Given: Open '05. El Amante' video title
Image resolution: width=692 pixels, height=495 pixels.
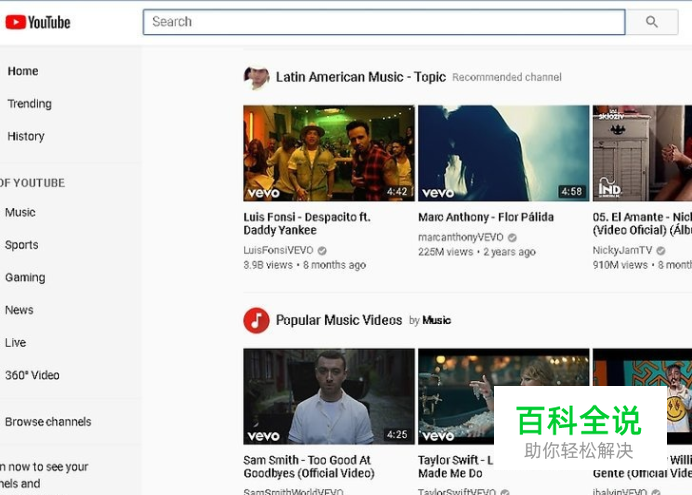Looking at the screenshot, I should (642, 224).
